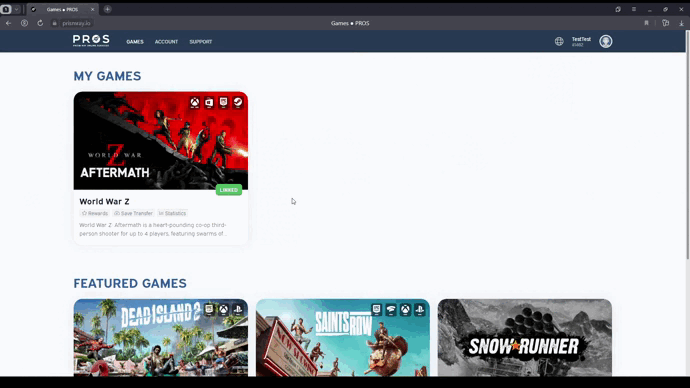This screenshot has height=388, width=690.
Task: Click the FEATURED GAMES heading
Action: click(130, 283)
